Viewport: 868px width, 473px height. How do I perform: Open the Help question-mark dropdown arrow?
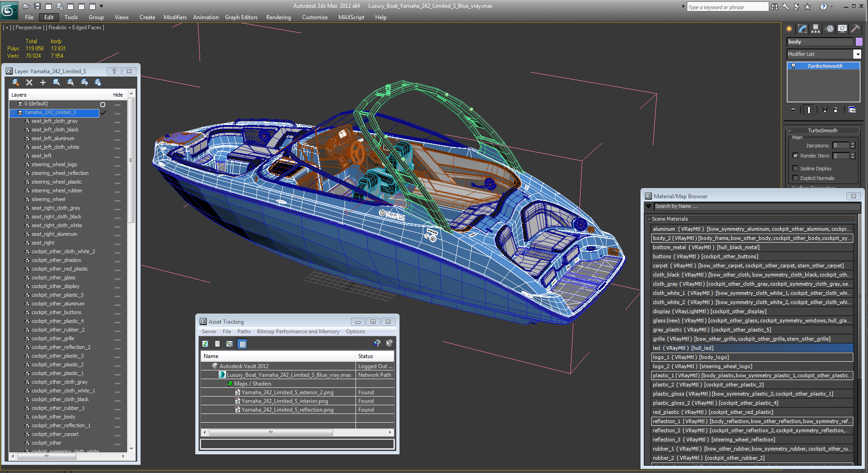pyautogui.click(x=831, y=6)
